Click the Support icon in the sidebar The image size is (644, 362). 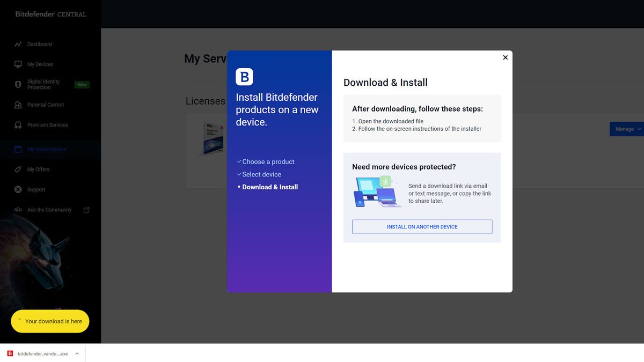coord(18,189)
